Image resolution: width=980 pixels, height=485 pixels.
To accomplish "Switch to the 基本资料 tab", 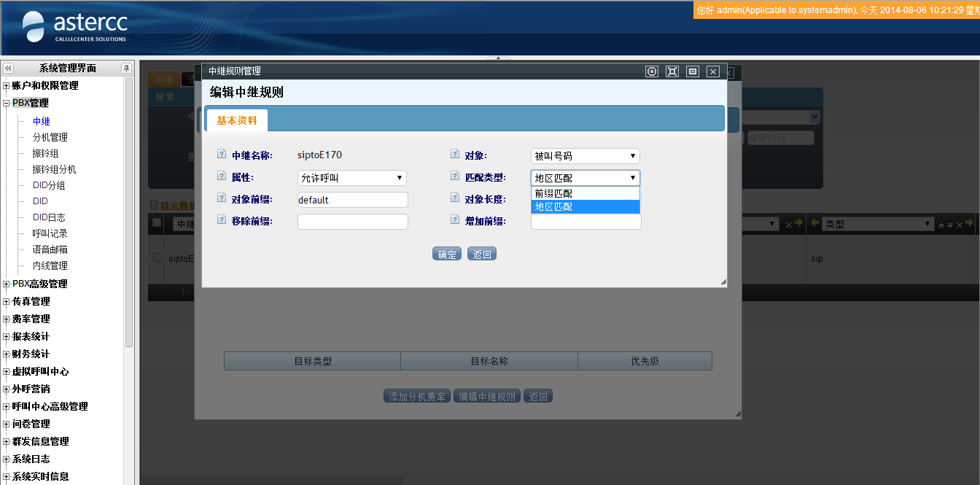I will (x=237, y=120).
